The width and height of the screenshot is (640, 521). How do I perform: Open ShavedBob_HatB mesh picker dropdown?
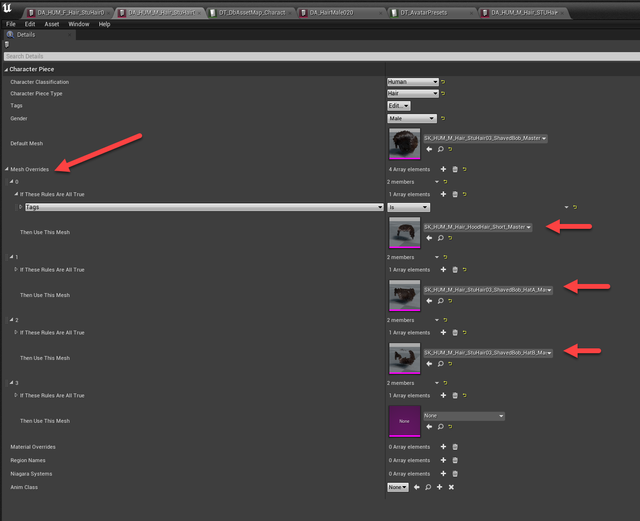point(488,353)
